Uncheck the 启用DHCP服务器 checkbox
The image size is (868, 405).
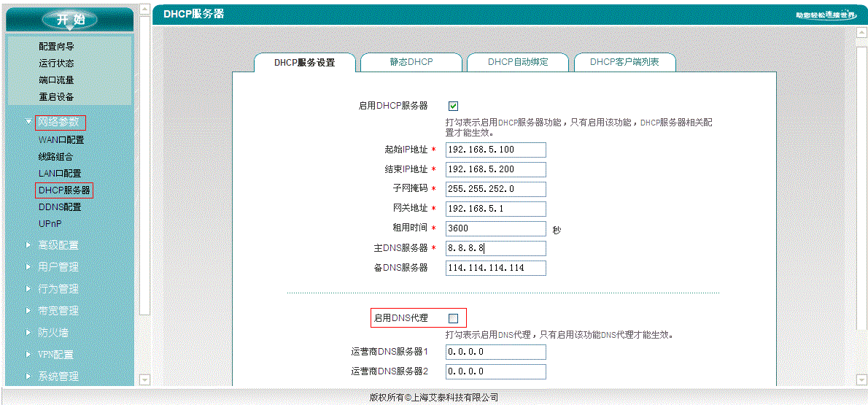[454, 106]
